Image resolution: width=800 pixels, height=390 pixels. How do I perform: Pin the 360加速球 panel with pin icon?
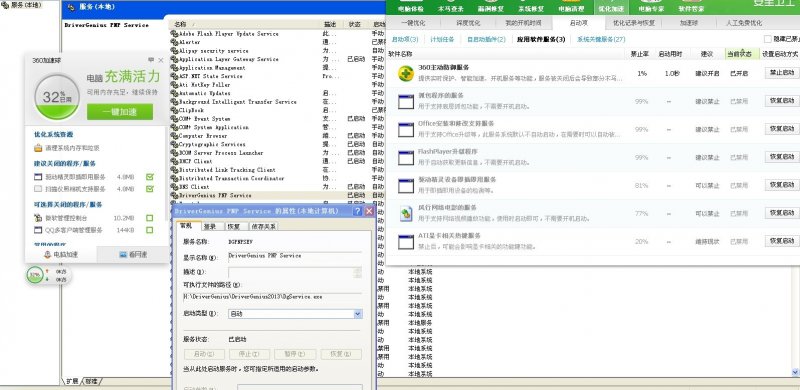[x=151, y=60]
